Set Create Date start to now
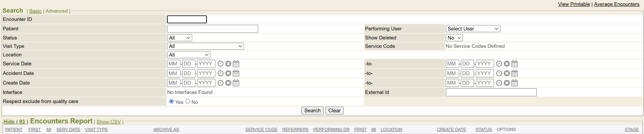The image size is (644, 134). [x=220, y=83]
